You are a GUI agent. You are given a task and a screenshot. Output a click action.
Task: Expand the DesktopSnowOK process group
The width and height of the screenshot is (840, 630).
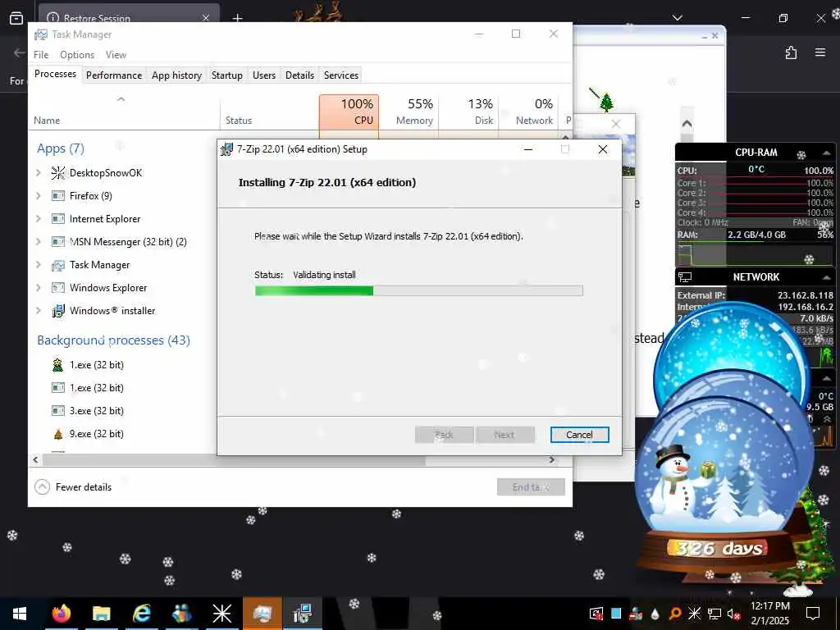coord(38,172)
